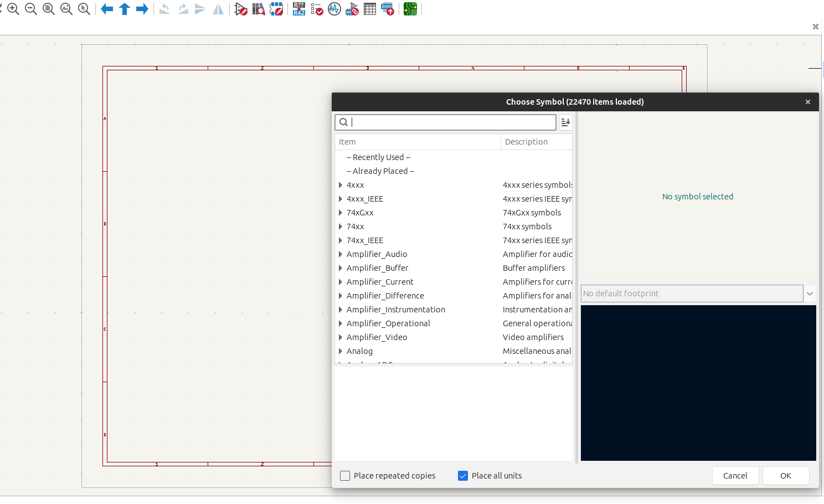Screen dimensions: 824x504
Task: Select the Recently Used entry
Action: coord(379,157)
